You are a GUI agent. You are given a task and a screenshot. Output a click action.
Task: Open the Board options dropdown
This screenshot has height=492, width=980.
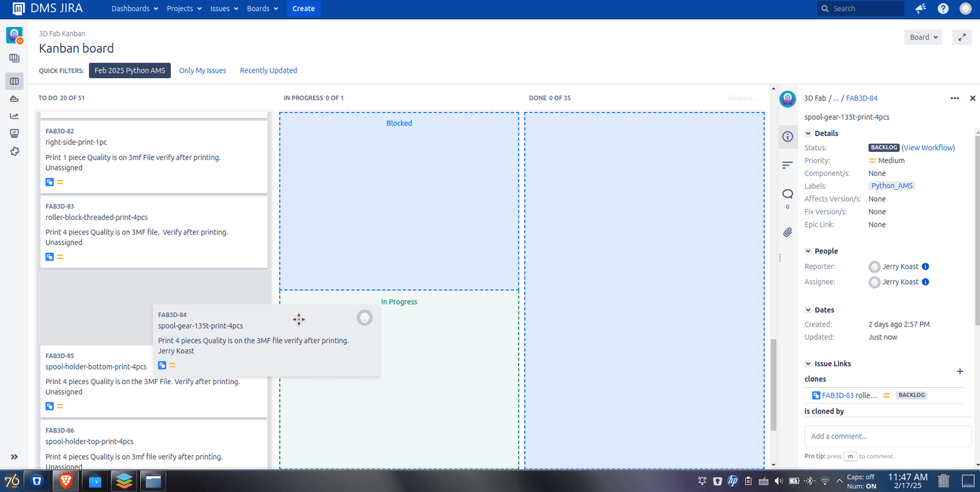tap(923, 37)
